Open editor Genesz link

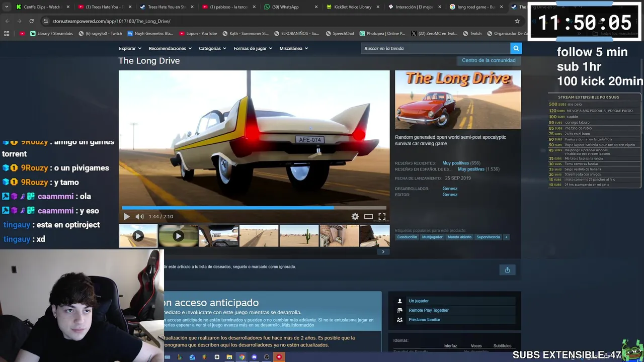click(450, 195)
